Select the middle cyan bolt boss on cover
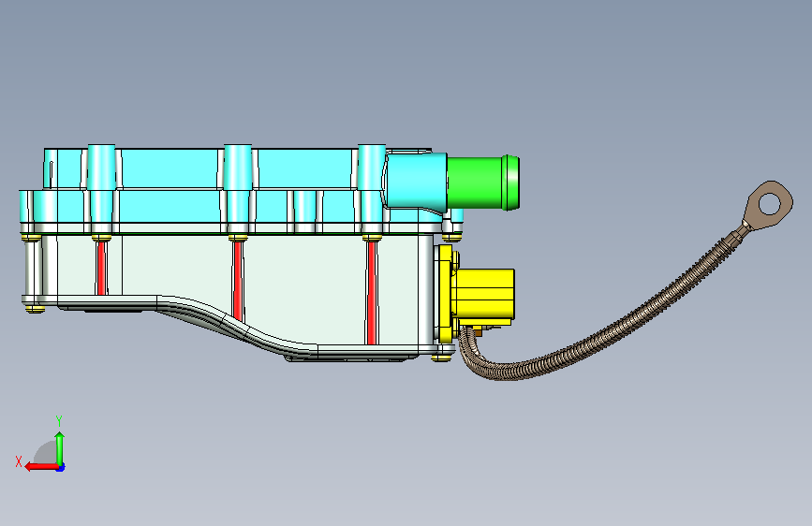 [x=238, y=189]
